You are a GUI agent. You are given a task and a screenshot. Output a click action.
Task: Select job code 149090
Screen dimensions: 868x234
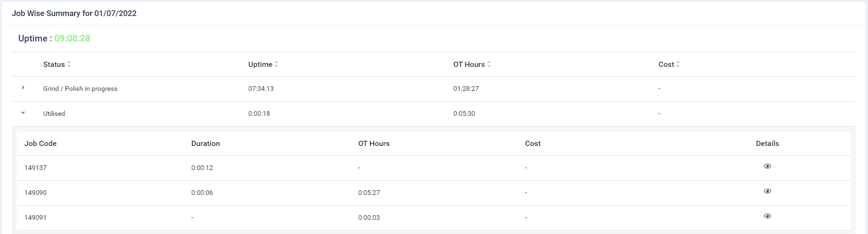click(35, 193)
